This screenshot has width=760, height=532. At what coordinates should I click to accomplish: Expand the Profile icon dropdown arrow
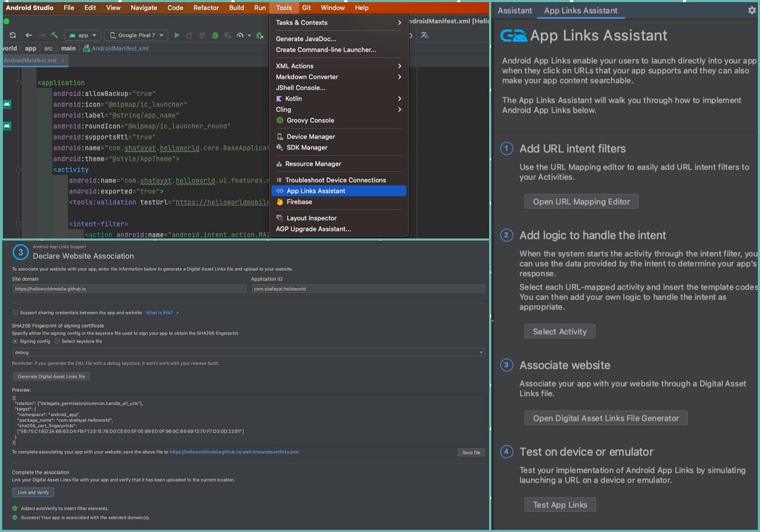(x=249, y=36)
